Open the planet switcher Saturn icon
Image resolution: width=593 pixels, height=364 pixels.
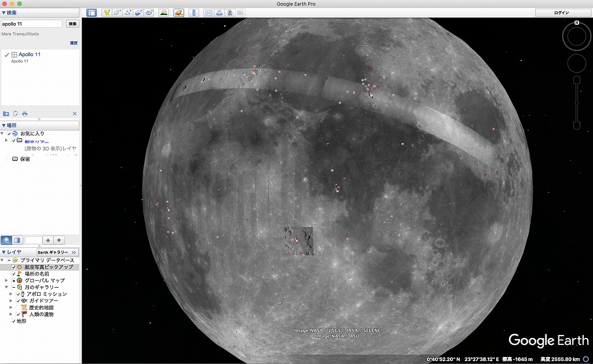(178, 13)
